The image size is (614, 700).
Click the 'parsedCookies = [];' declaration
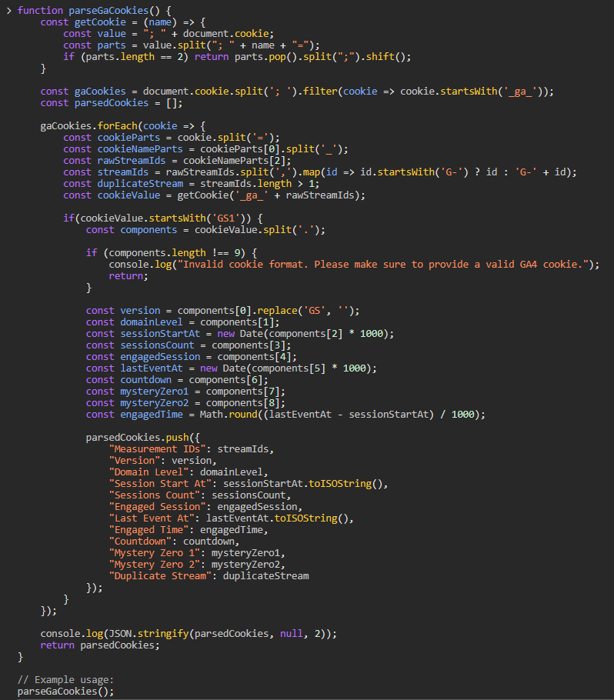[128, 103]
